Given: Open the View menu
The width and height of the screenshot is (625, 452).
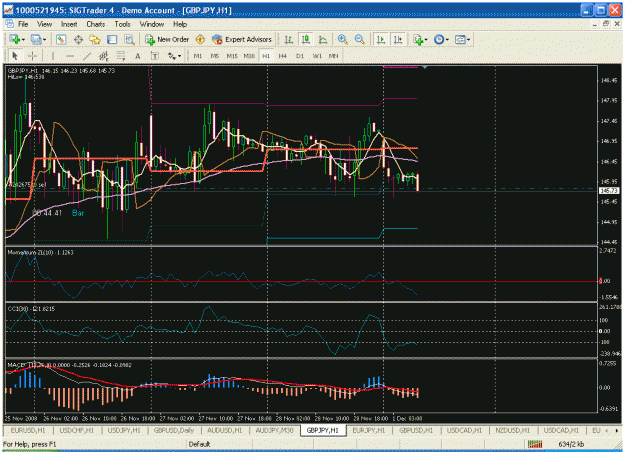Looking at the screenshot, I should [45, 24].
